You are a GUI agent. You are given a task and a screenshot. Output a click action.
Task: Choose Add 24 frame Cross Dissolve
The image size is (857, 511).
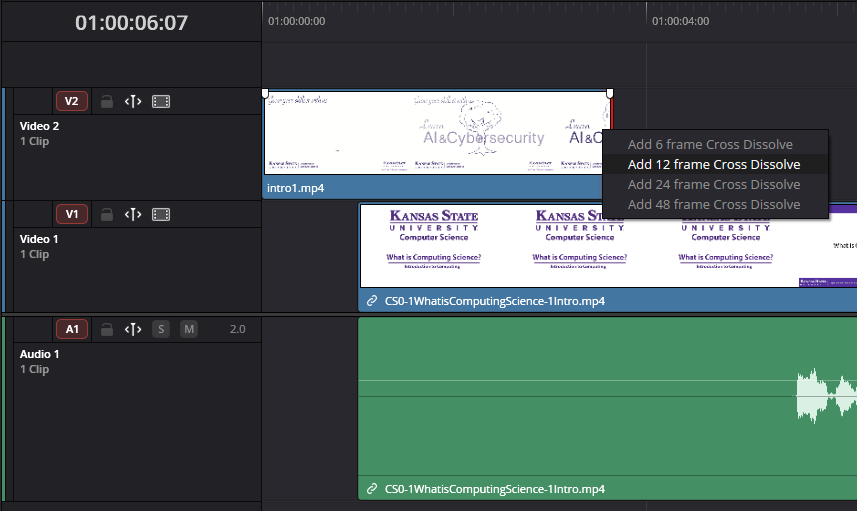[x=715, y=184]
